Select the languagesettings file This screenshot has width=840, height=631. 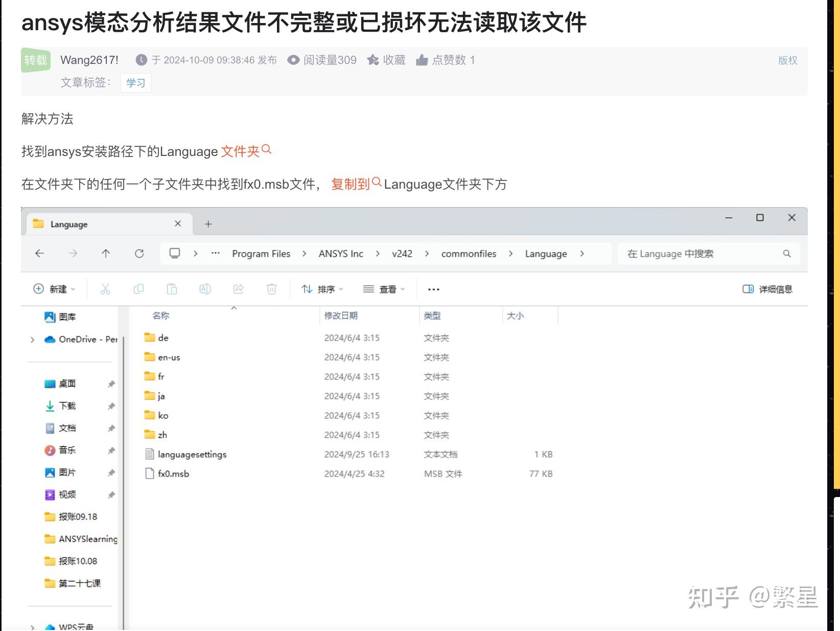coord(186,454)
